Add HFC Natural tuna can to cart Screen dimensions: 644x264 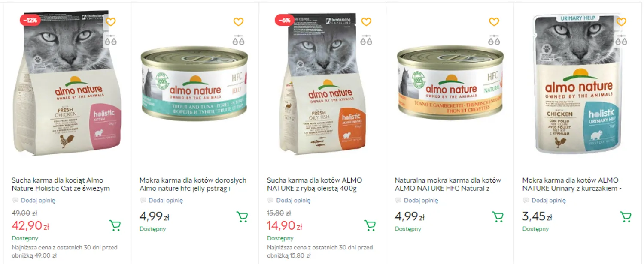tap(497, 216)
